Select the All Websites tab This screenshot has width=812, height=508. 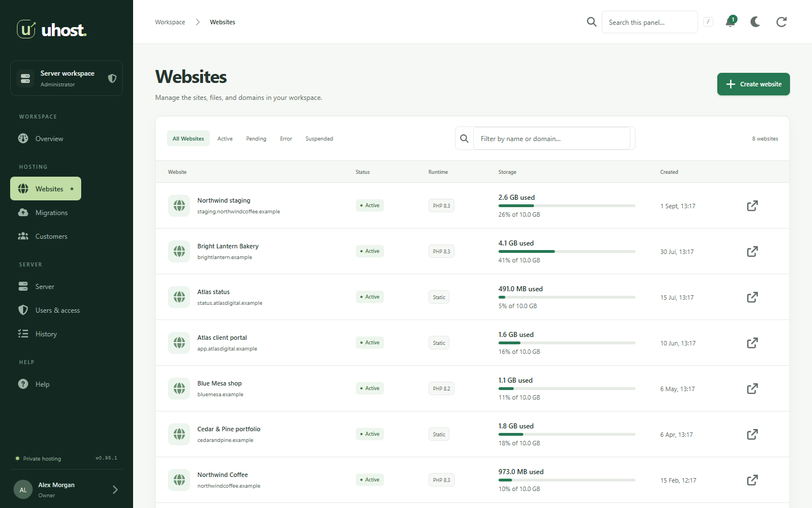(188, 138)
